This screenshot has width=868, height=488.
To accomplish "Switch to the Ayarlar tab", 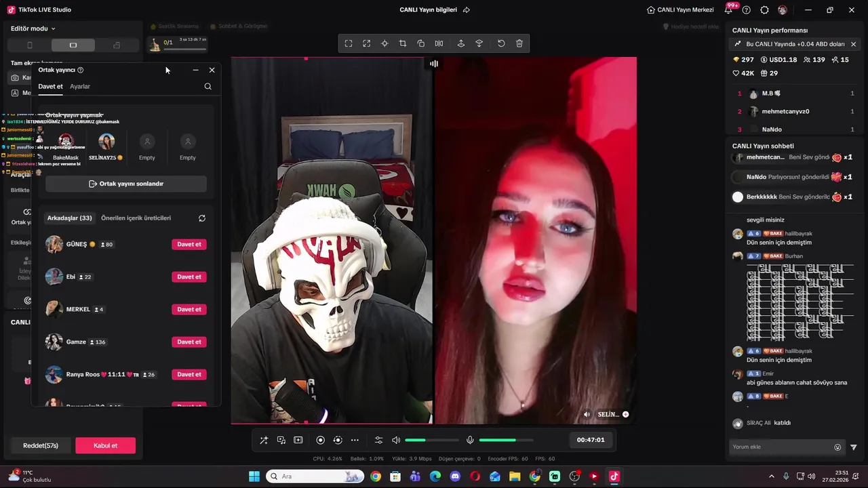I will pos(80,86).
